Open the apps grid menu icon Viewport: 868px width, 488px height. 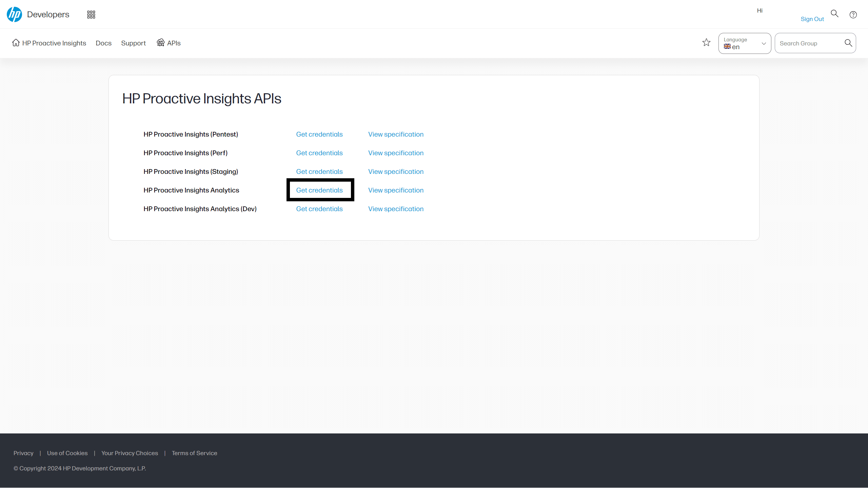pyautogui.click(x=91, y=15)
